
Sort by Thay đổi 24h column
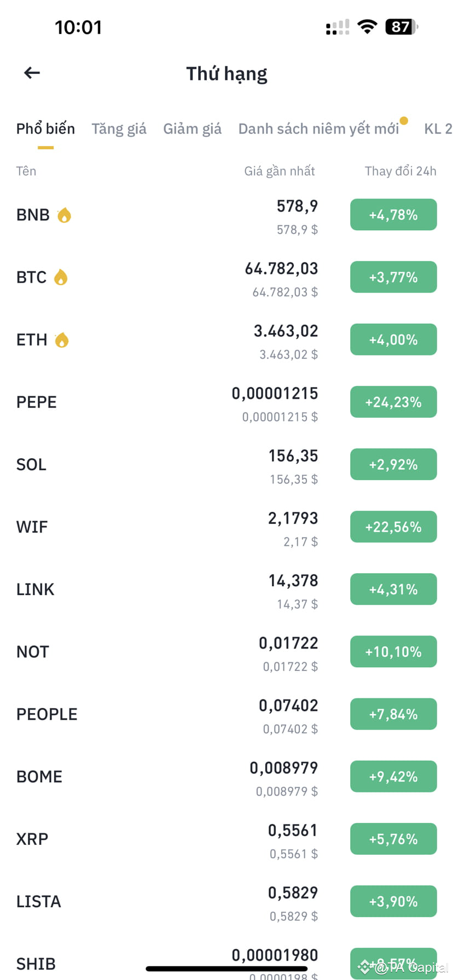click(x=400, y=171)
